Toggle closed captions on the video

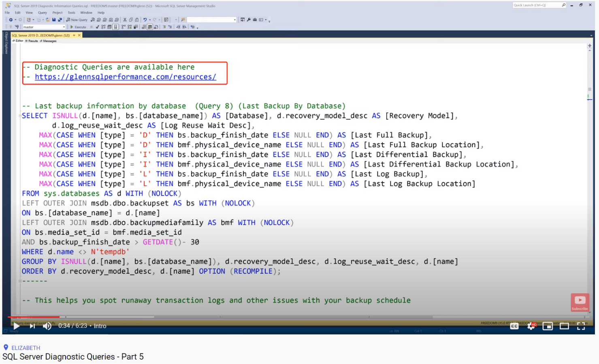tap(514, 326)
